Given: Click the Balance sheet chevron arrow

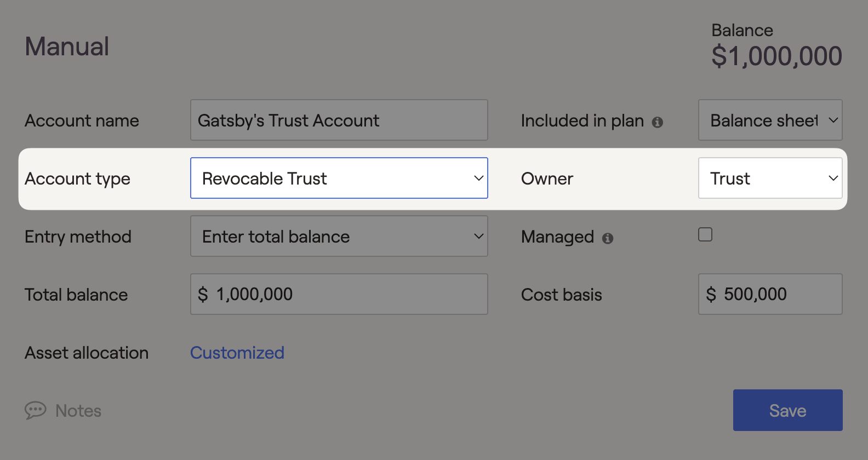Looking at the screenshot, I should 833,120.
